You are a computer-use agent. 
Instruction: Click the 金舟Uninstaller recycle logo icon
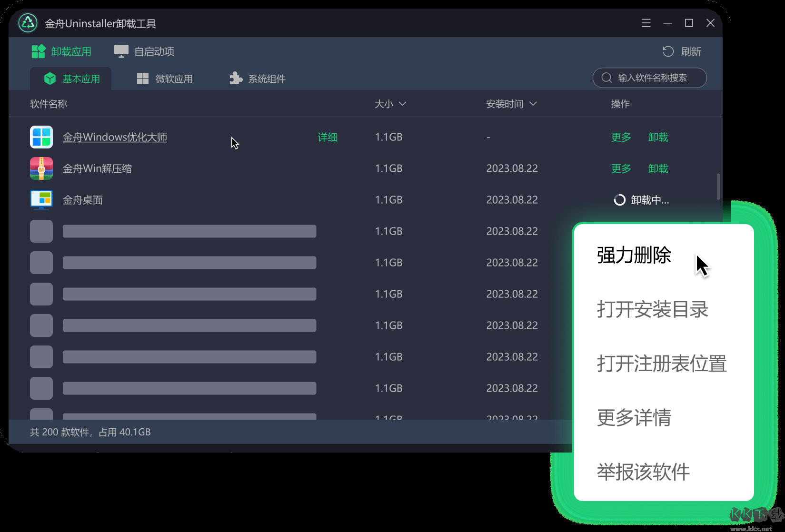click(28, 23)
